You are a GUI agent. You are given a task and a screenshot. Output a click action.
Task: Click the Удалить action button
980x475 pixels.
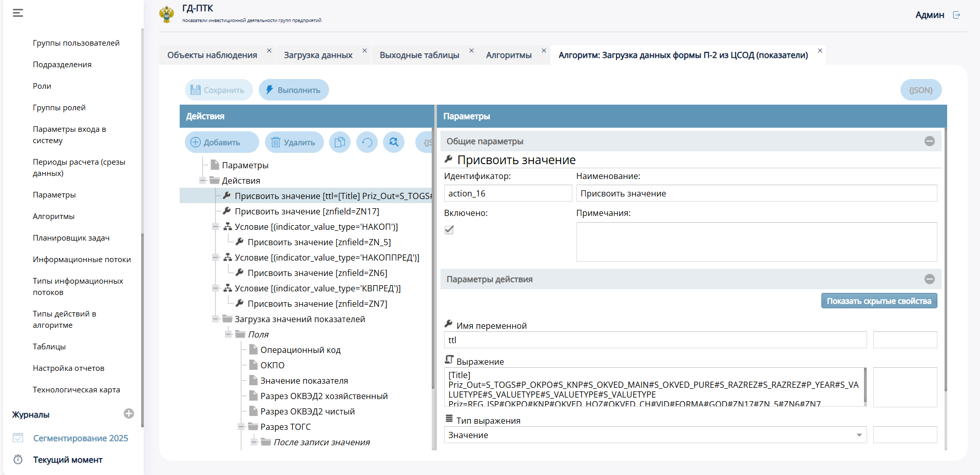[294, 142]
